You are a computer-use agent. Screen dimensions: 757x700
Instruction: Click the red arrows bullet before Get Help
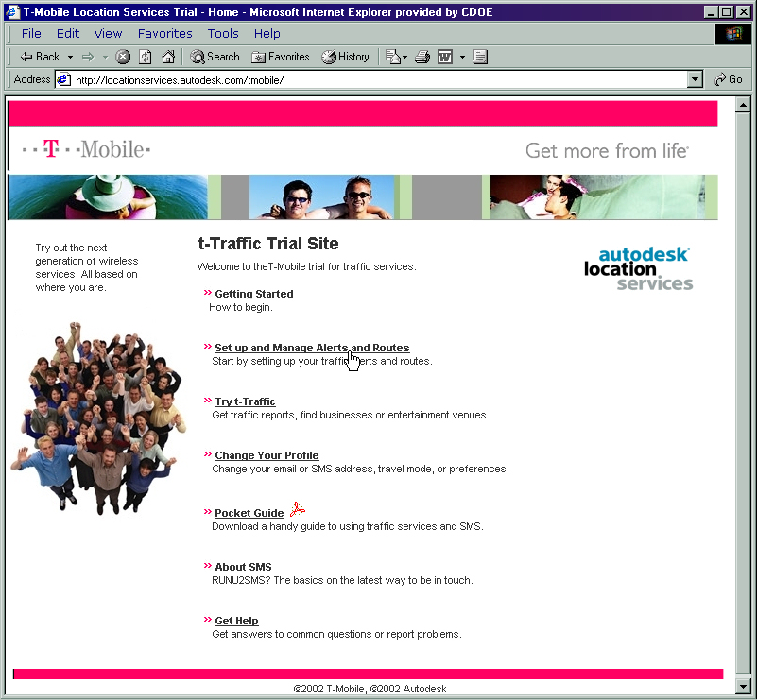(208, 620)
